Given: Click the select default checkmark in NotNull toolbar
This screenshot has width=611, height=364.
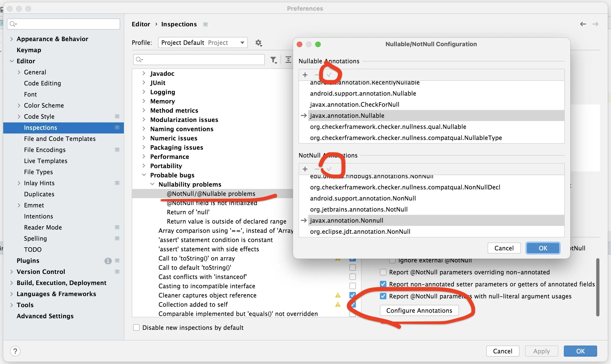Looking at the screenshot, I should pos(329,169).
